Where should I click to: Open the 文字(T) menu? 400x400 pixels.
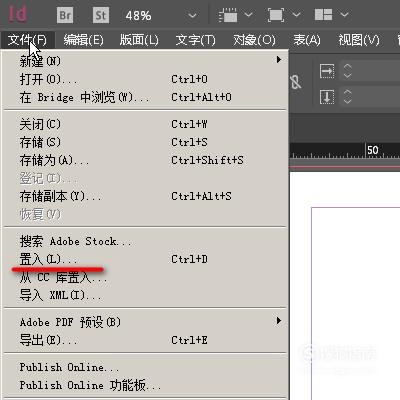pos(195,40)
